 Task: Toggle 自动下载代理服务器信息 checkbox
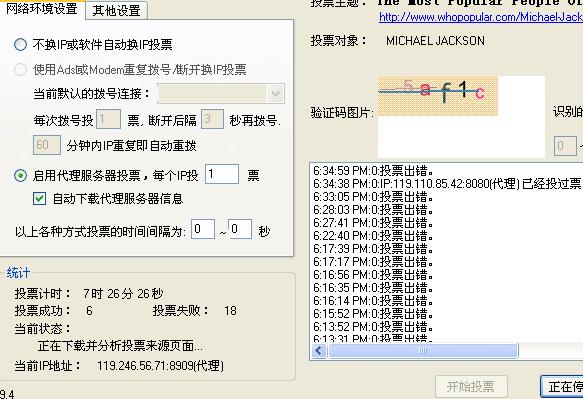(39, 199)
